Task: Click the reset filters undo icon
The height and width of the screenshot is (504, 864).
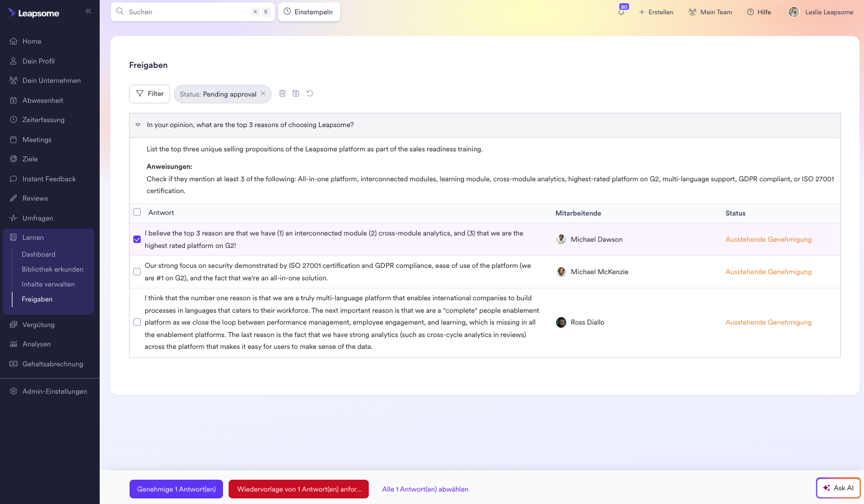Action: 310,93
